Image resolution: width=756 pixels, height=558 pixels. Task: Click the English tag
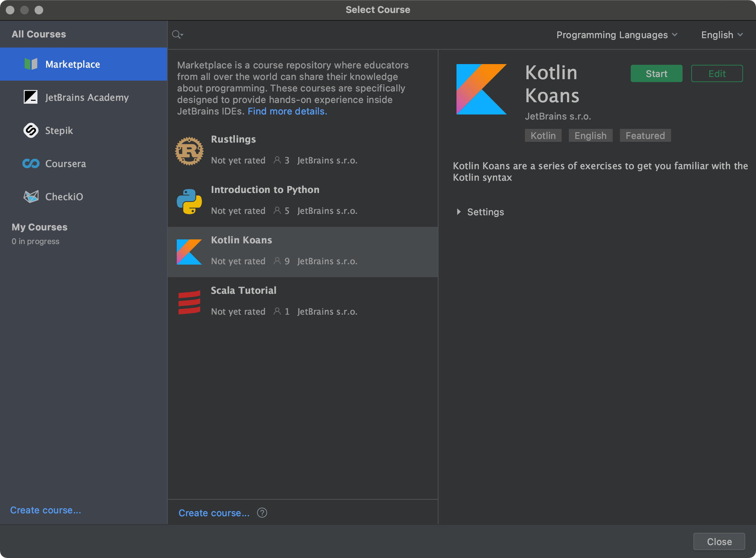tap(591, 135)
